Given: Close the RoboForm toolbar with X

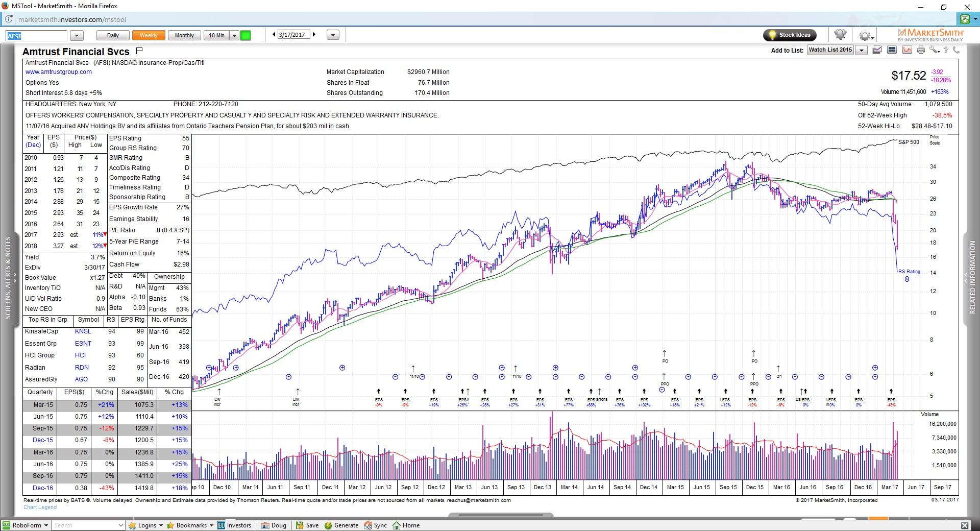Looking at the screenshot, I should 965,525.
